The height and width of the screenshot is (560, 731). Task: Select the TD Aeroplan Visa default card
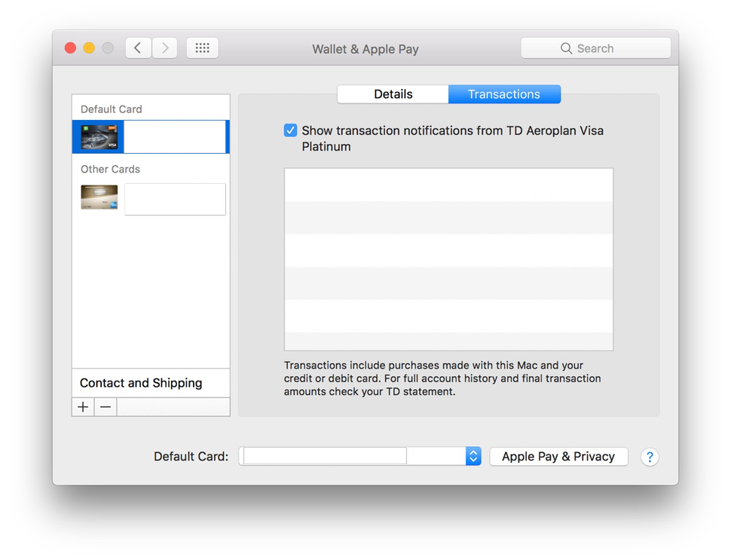pyautogui.click(x=150, y=136)
